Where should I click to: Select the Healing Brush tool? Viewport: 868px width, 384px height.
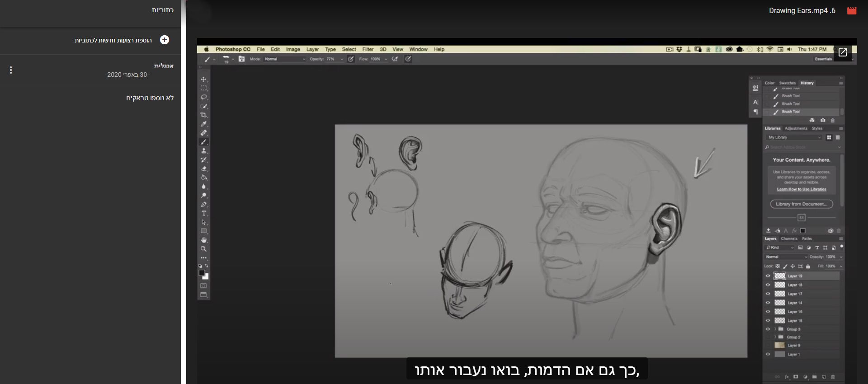203,133
